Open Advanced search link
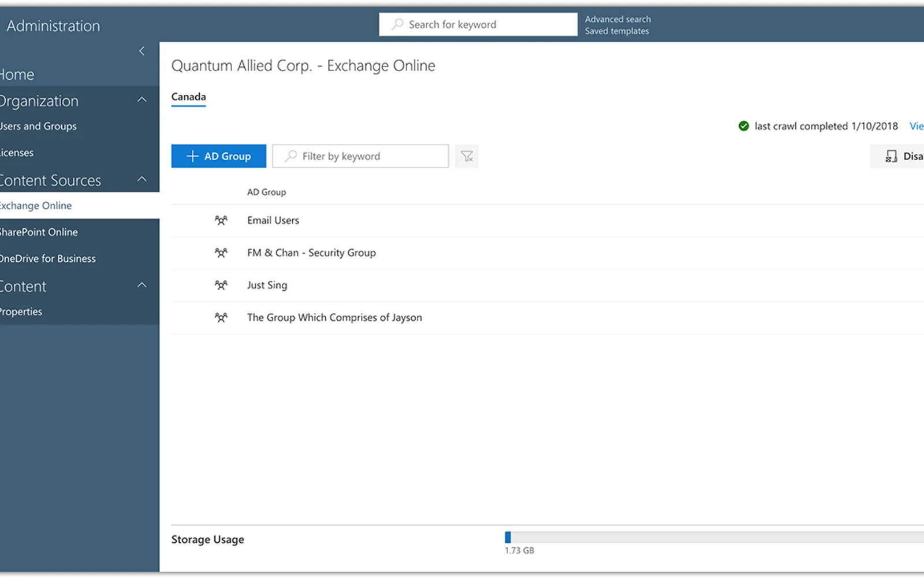924x578 pixels. point(617,19)
